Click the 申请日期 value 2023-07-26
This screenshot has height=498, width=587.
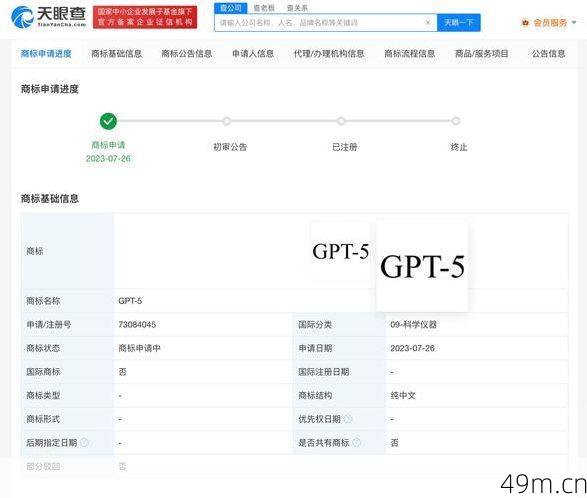click(413, 348)
